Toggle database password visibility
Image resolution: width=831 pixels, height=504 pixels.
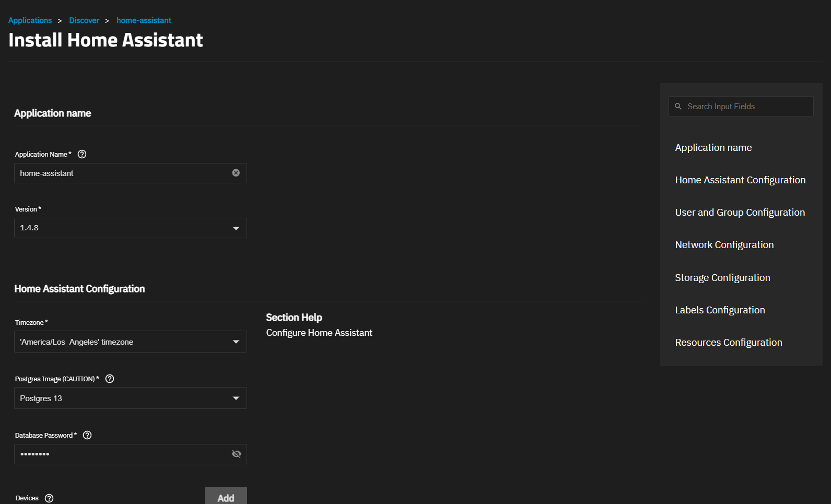tap(236, 454)
